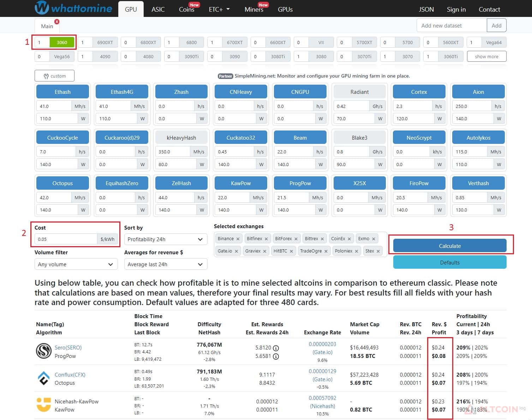Close the Main dataset tab with red x
Viewport: 532px width, 420px height.
click(x=57, y=22)
